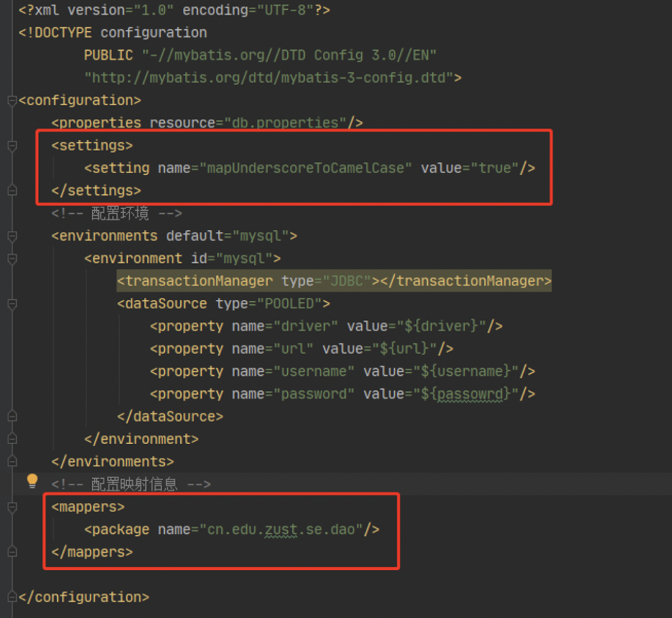The width and height of the screenshot is (672, 618).
Task: Fold the <mappers> section in the gutter
Action: 12,507
